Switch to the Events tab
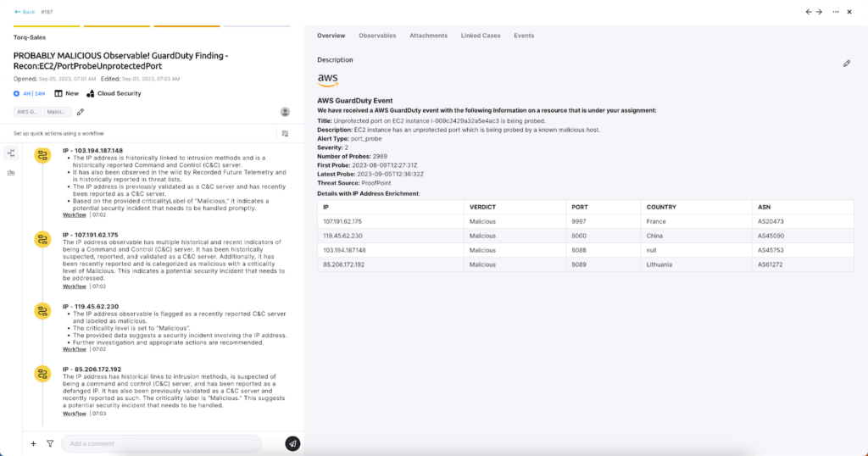The height and width of the screenshot is (456, 868). pos(524,36)
